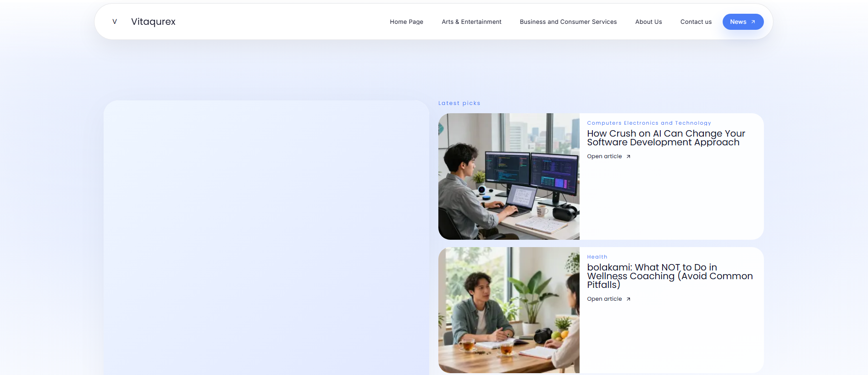Open the Computers Electronics and Technology category
Image resolution: width=868 pixels, height=375 pixels.
point(649,123)
